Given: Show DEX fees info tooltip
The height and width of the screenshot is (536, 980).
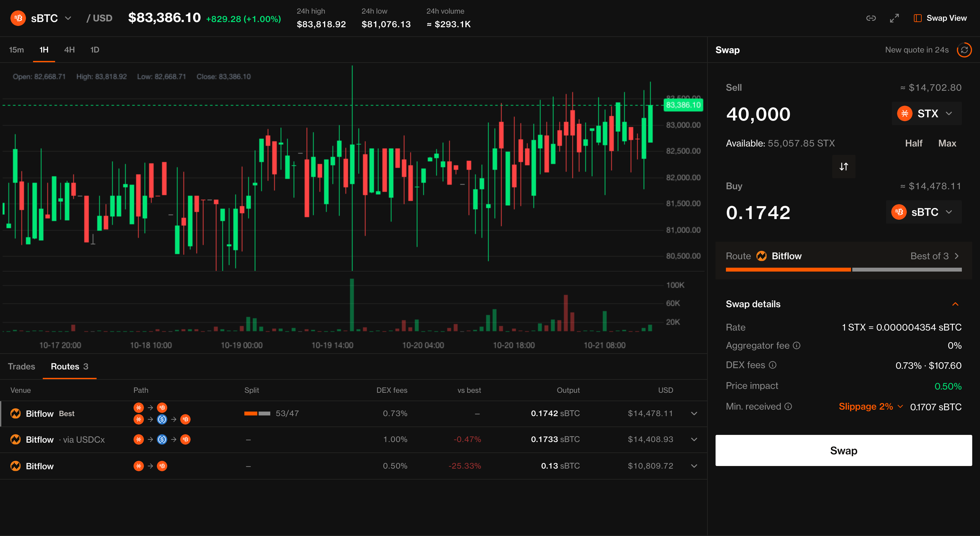Looking at the screenshot, I should 772,365.
